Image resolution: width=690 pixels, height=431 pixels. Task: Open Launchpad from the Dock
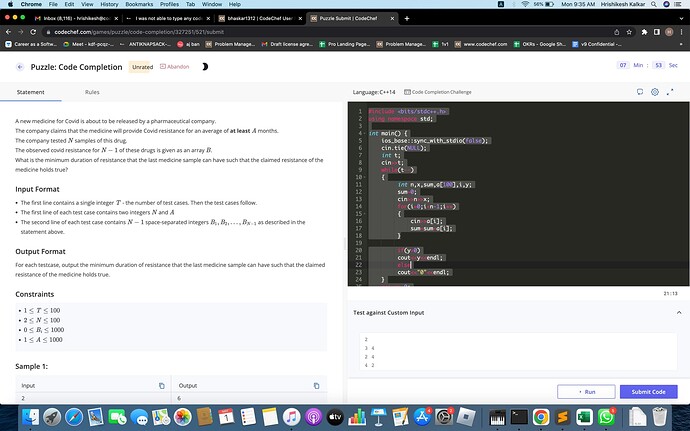[52, 416]
